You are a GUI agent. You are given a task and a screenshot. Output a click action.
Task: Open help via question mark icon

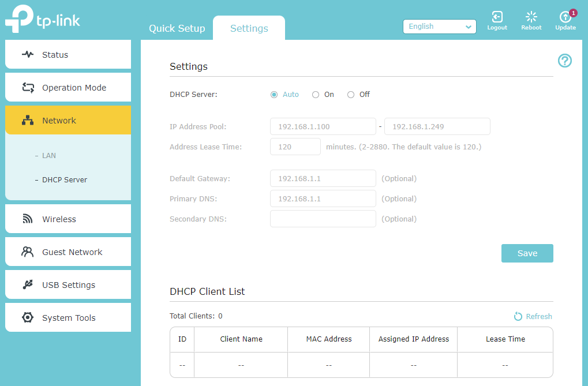click(x=565, y=61)
